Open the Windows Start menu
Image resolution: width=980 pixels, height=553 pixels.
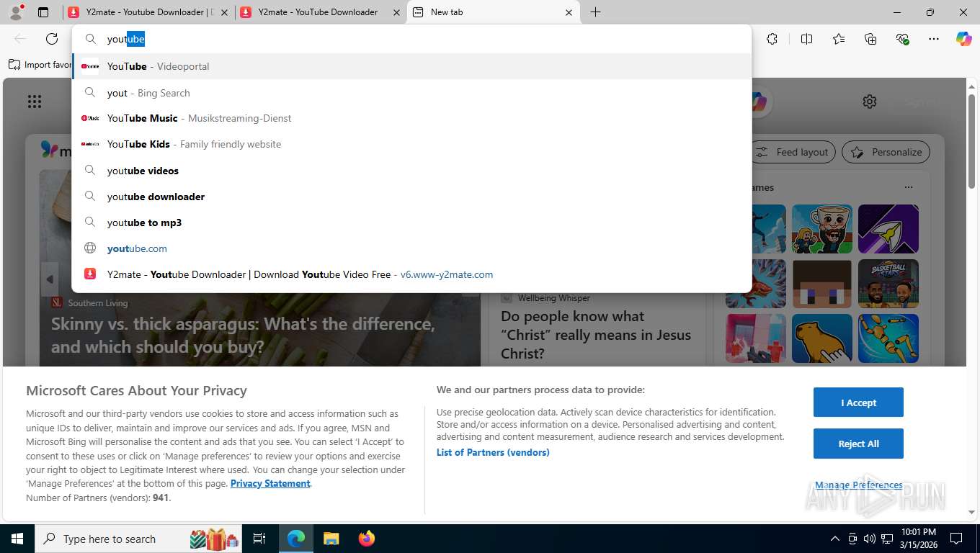point(17,539)
